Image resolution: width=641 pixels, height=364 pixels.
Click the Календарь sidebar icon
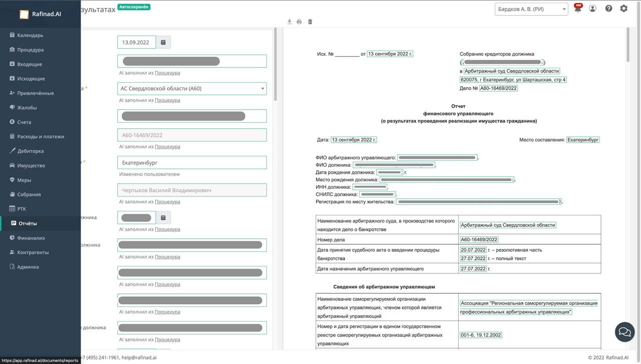point(12,35)
